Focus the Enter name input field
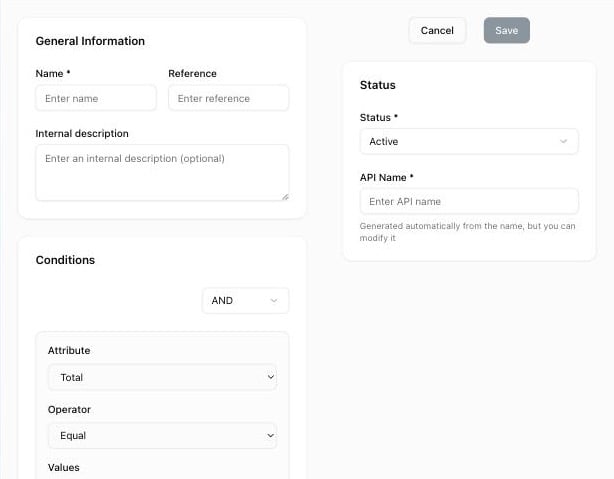The width and height of the screenshot is (614, 479). [96, 98]
